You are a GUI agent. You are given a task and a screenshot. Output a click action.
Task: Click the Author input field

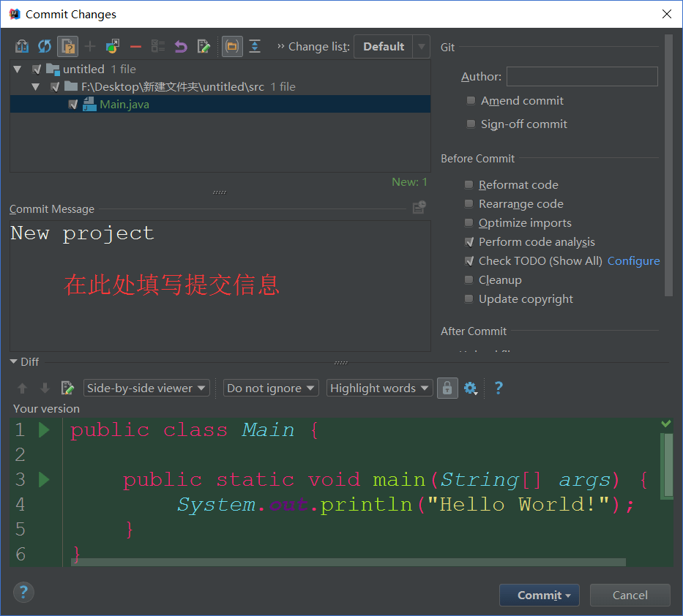[x=582, y=77]
